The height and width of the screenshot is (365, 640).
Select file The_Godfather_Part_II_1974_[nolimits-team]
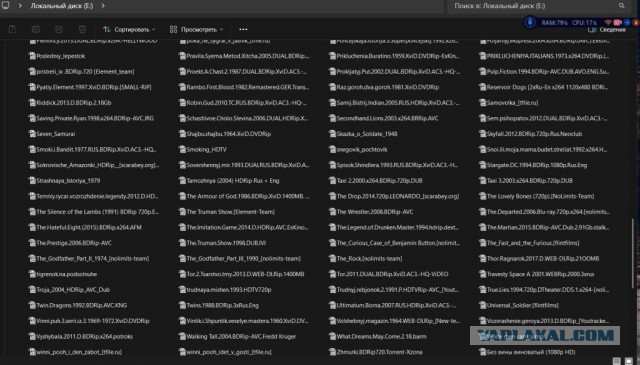click(x=89, y=258)
